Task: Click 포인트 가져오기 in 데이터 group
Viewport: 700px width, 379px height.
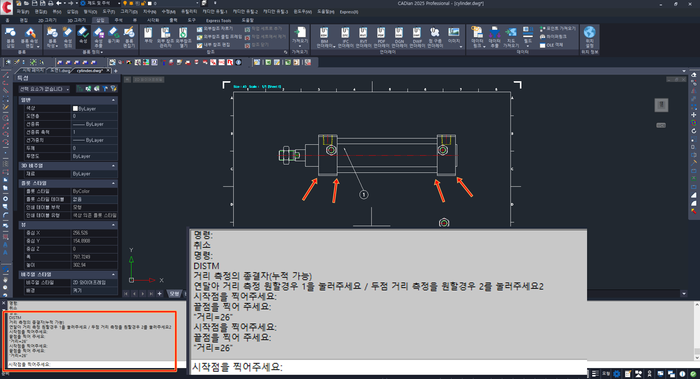Action: click(x=558, y=28)
